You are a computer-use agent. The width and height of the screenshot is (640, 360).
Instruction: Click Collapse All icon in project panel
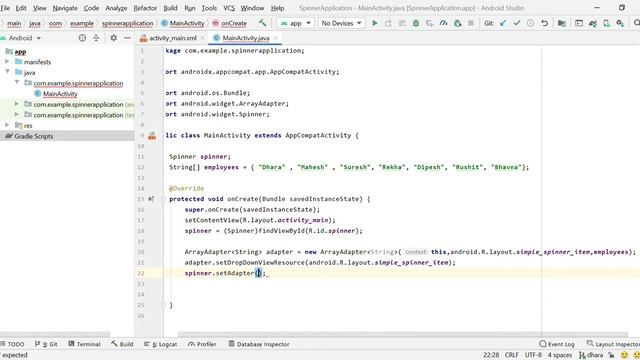pyautogui.click(x=96, y=38)
